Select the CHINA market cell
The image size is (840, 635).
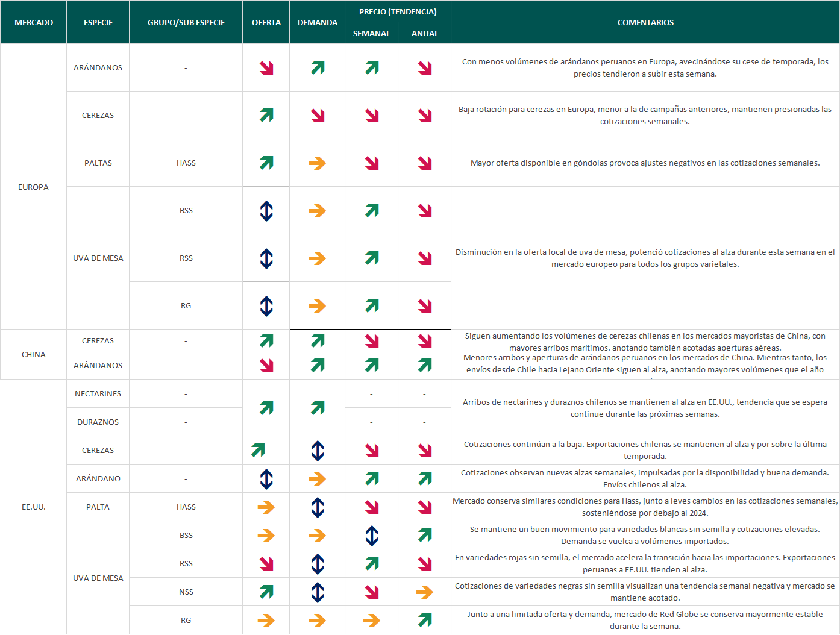pos(34,354)
